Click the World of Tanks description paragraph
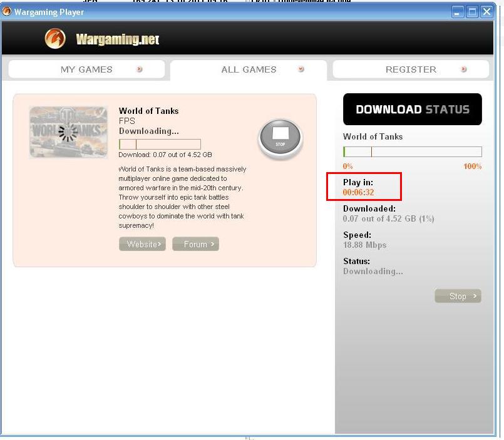The width and height of the screenshot is (504, 440). tap(182, 197)
